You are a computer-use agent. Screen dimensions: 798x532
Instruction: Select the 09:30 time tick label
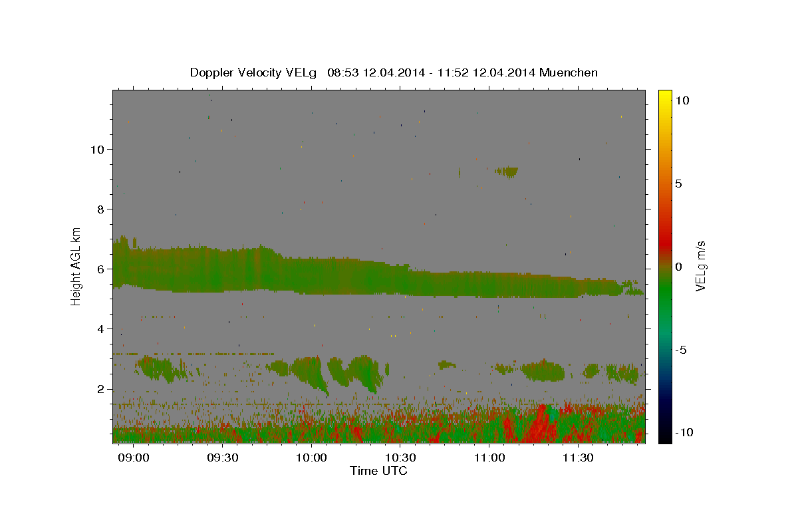coord(223,458)
